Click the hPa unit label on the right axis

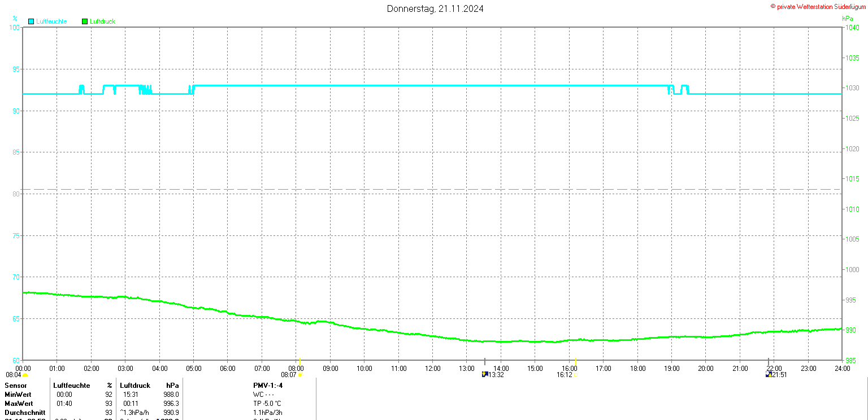[848, 19]
